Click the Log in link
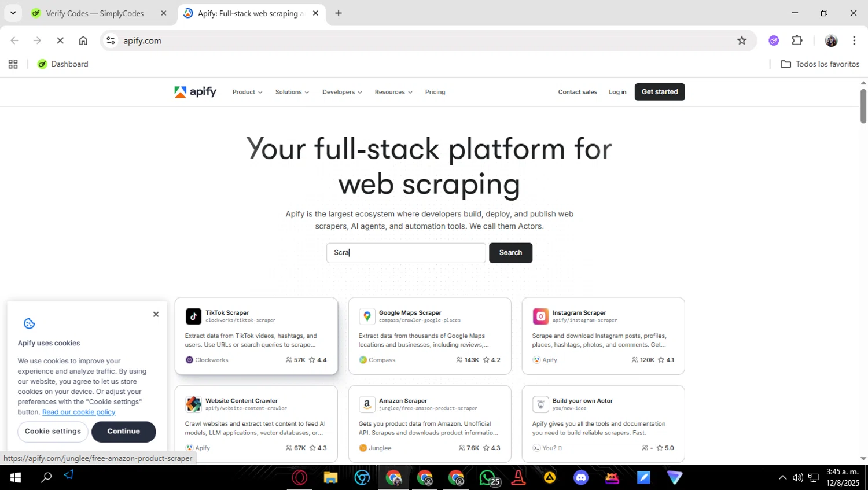868x490 pixels. tap(617, 92)
